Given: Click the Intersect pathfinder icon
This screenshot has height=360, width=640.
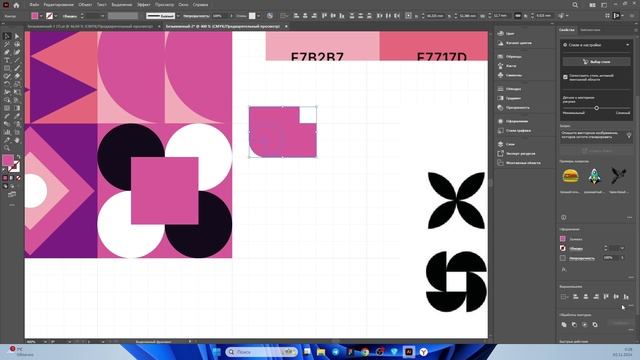Looking at the screenshot, I should click(584, 324).
